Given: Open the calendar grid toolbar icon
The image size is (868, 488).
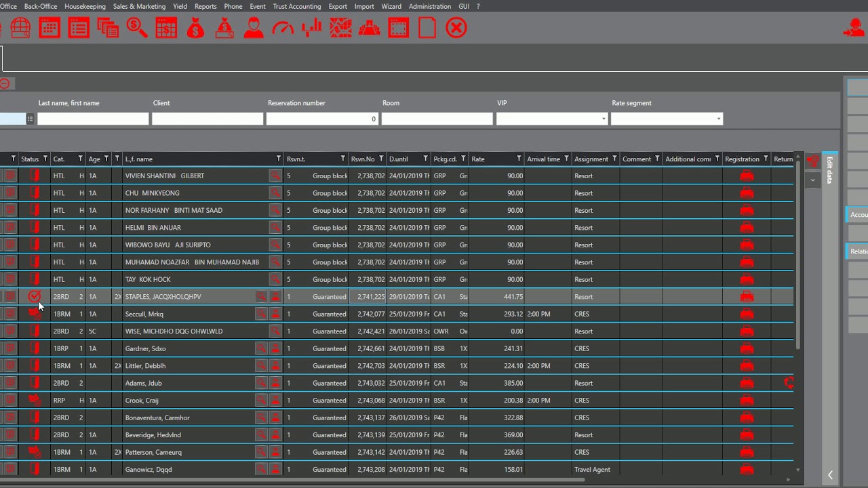Looking at the screenshot, I should [50, 28].
